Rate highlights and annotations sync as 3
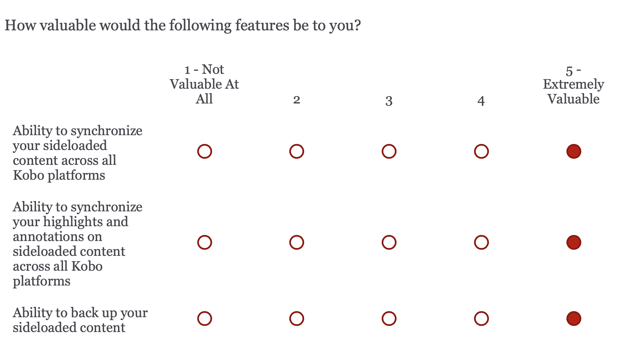 (x=389, y=242)
